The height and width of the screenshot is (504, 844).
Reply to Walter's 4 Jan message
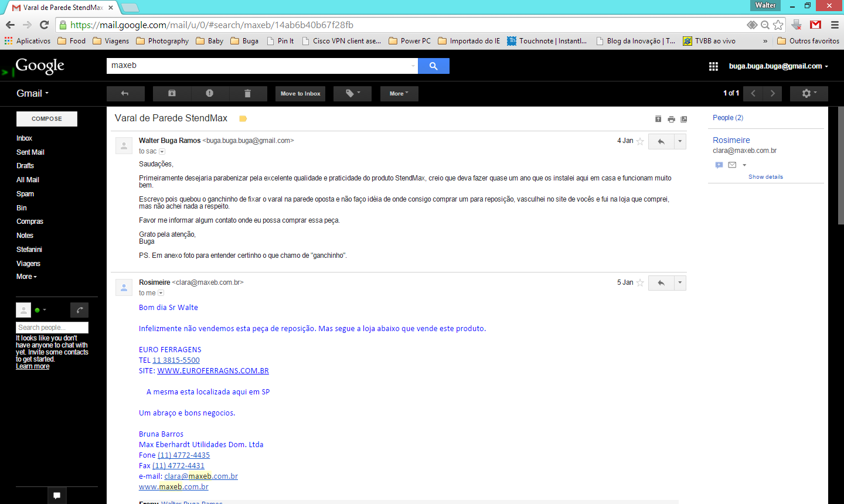661,141
